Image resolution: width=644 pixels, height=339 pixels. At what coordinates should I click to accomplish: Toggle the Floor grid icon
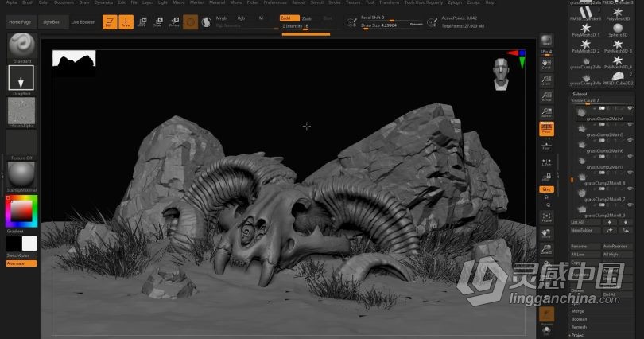click(547, 145)
